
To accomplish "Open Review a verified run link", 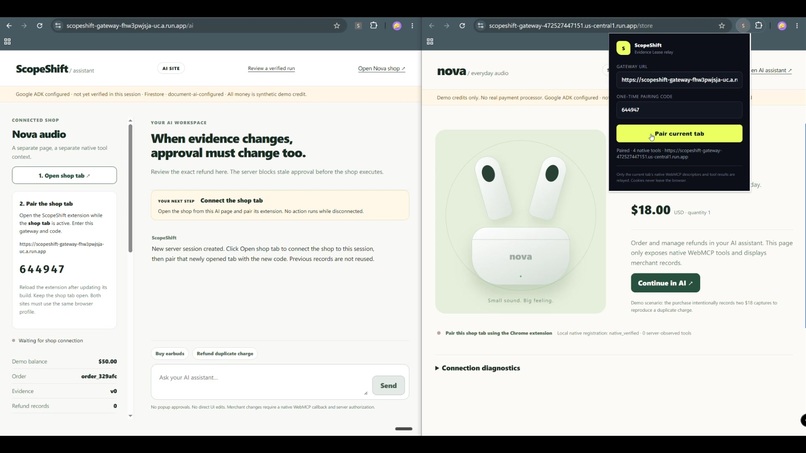I will point(271,68).
